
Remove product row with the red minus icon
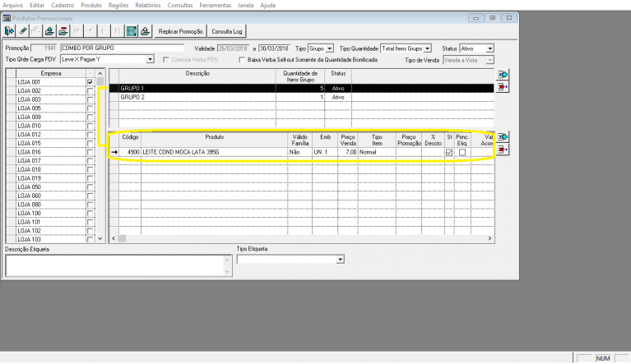[x=502, y=150]
